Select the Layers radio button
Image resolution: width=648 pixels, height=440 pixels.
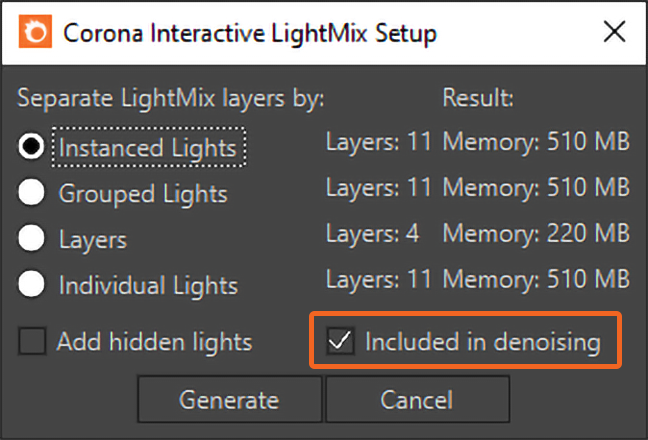coord(31,238)
